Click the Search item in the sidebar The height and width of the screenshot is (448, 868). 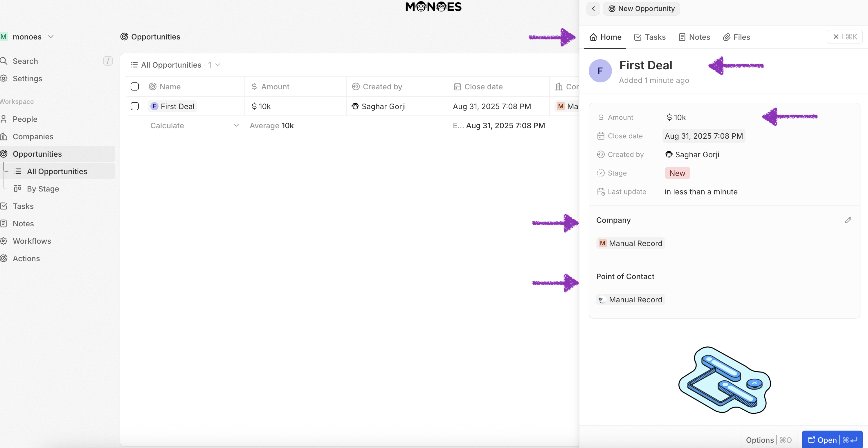pyautogui.click(x=25, y=61)
